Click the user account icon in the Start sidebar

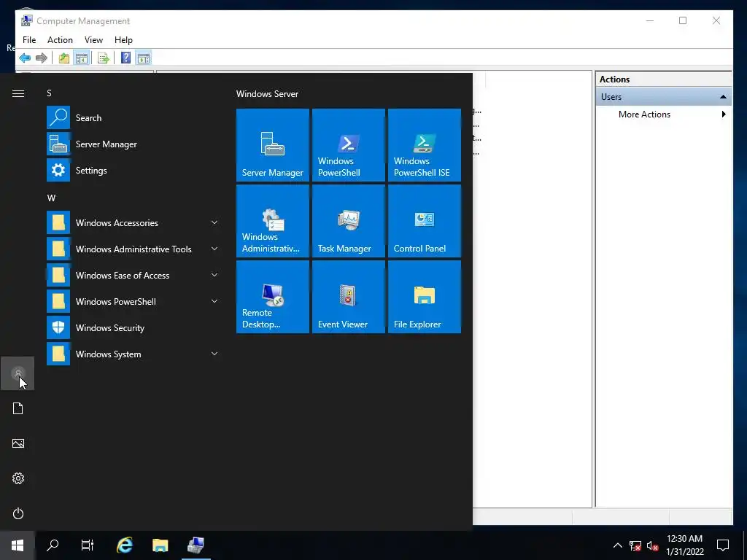pyautogui.click(x=18, y=373)
